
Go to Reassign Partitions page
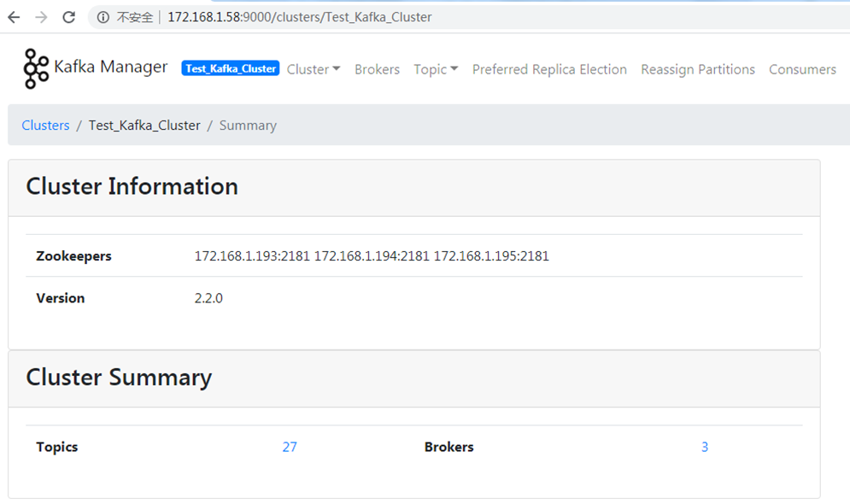[698, 69]
